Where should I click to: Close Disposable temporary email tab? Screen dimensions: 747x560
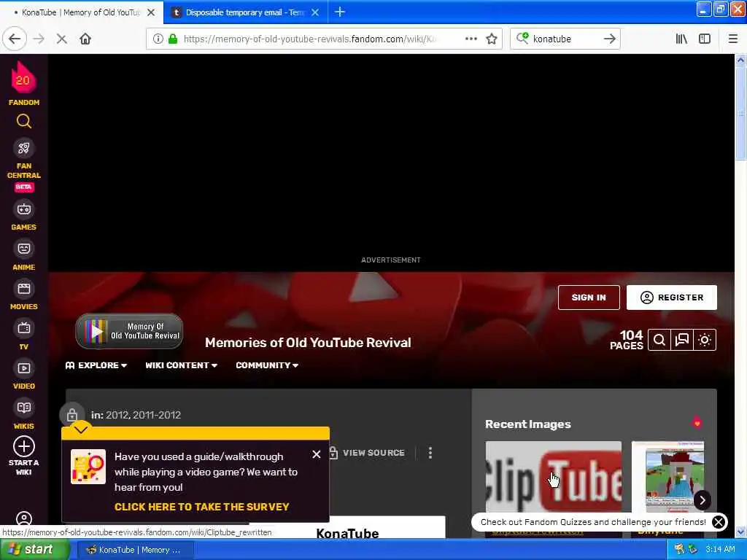(315, 12)
